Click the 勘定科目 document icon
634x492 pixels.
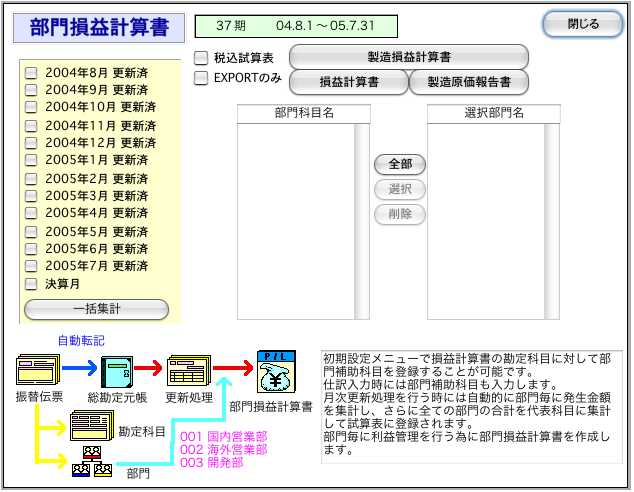91,428
